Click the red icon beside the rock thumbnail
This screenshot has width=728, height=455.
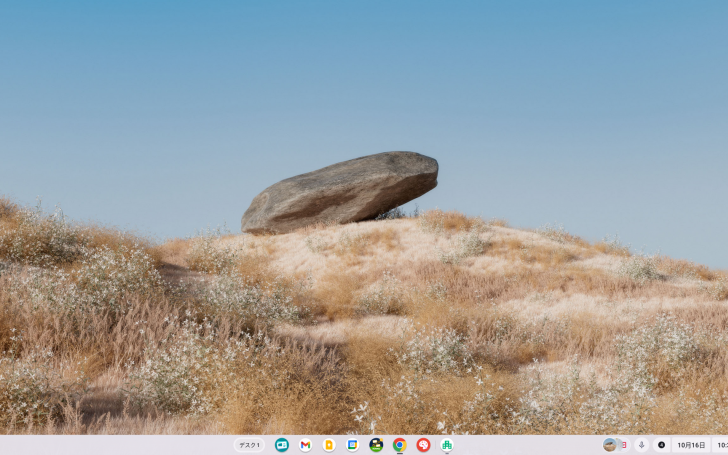(624, 445)
